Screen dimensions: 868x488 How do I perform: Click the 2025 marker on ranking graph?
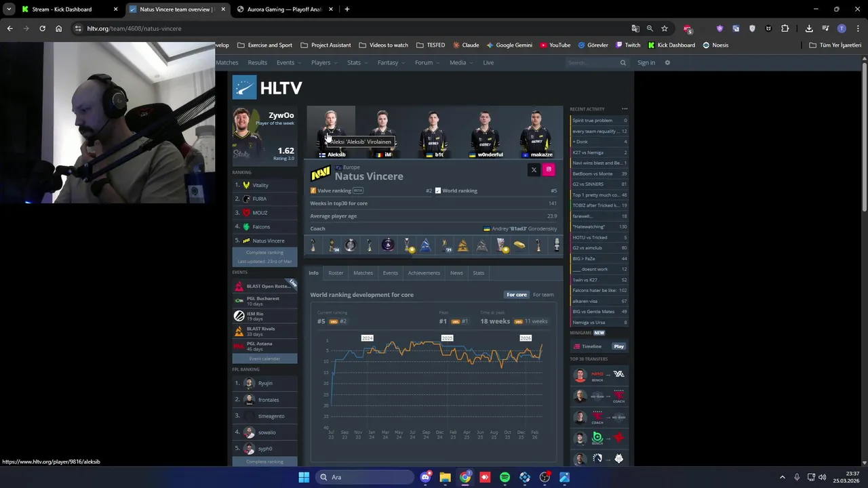click(447, 338)
